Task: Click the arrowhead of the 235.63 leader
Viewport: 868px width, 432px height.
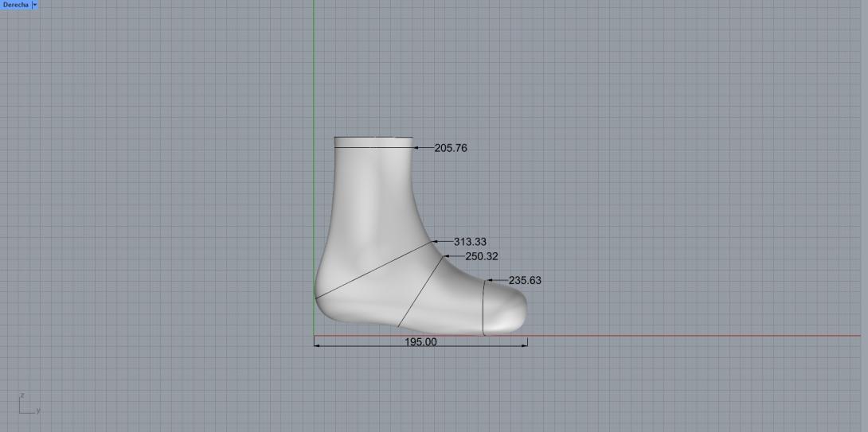Action: [489, 280]
